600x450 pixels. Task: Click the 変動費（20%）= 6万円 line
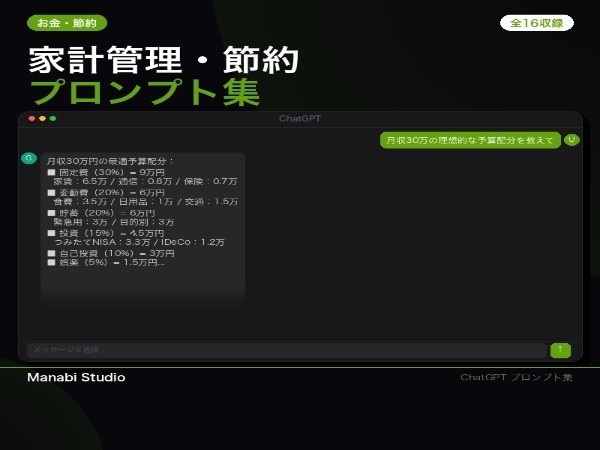click(106, 192)
